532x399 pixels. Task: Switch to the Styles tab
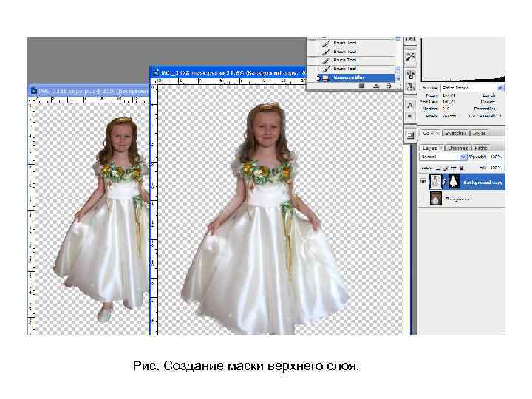tap(479, 133)
